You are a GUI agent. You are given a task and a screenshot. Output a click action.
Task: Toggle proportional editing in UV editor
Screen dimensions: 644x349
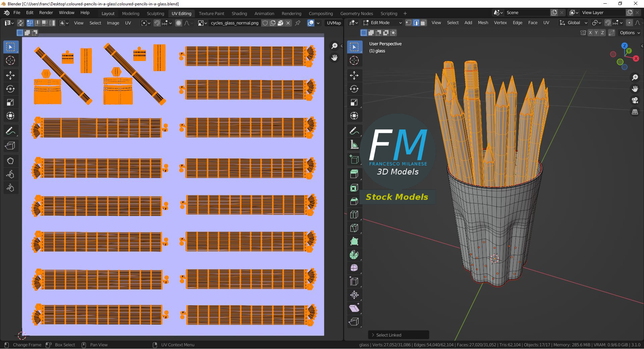coord(178,23)
